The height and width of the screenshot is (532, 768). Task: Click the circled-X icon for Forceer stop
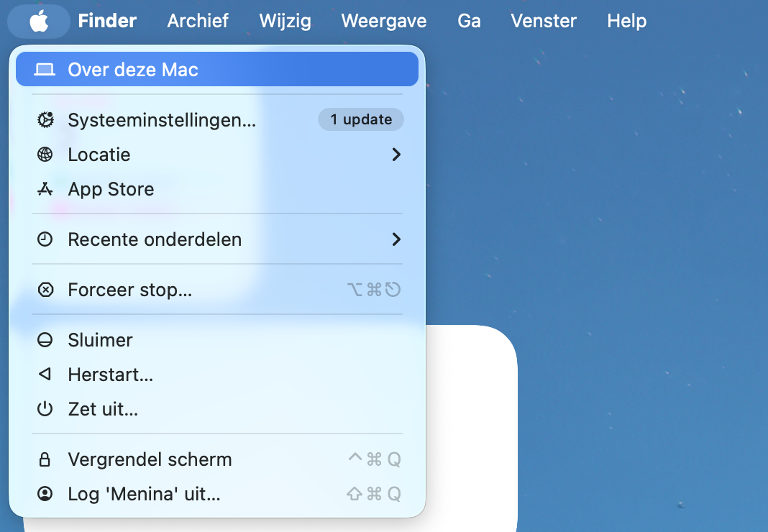click(45, 290)
